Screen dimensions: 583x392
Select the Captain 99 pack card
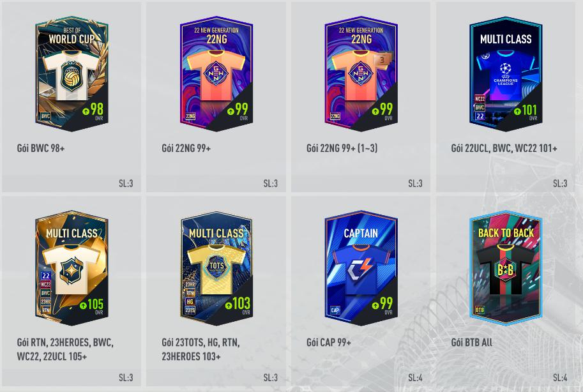(x=361, y=268)
